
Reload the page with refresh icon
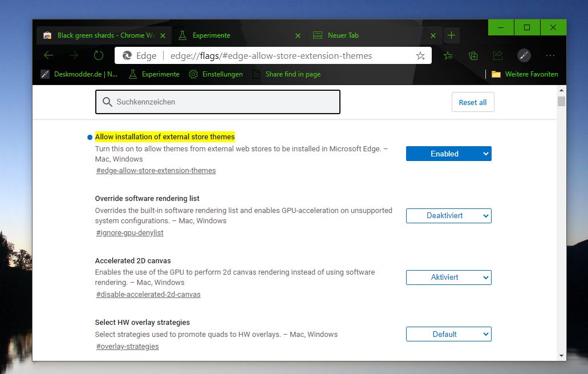[x=98, y=55]
